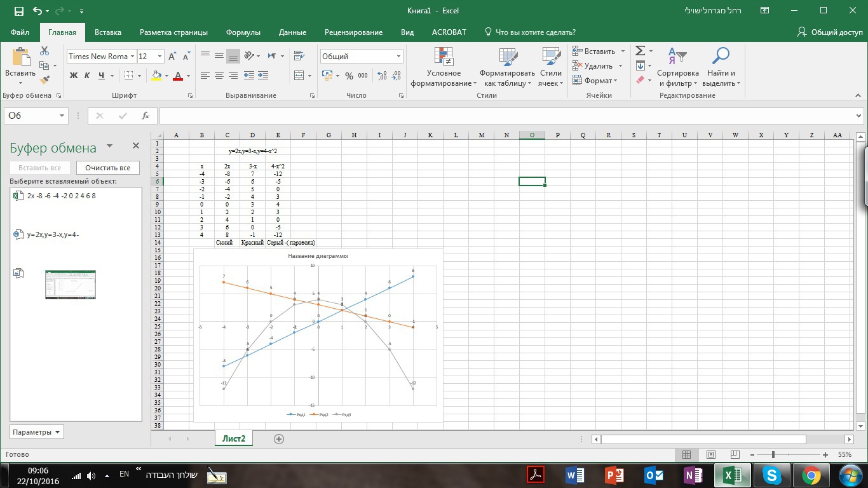Image resolution: width=868 pixels, height=488 pixels.
Task: Decrease the number of decimal places
Action: tap(397, 76)
